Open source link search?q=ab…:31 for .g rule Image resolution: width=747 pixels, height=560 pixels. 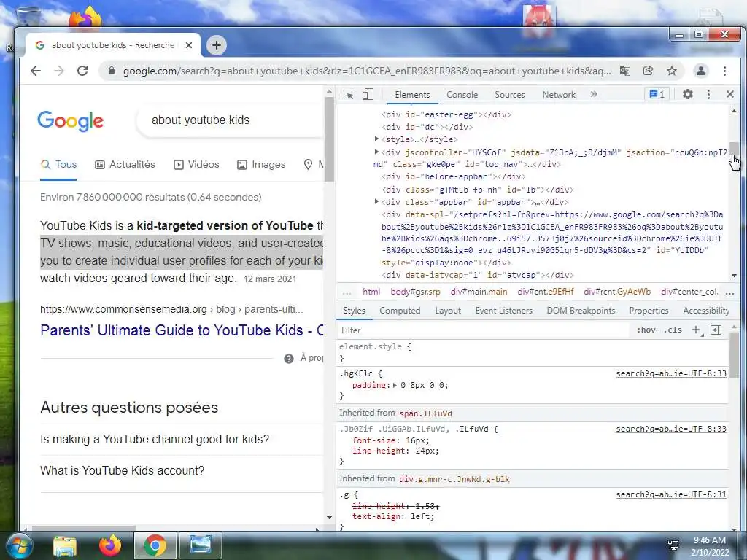[671, 494]
